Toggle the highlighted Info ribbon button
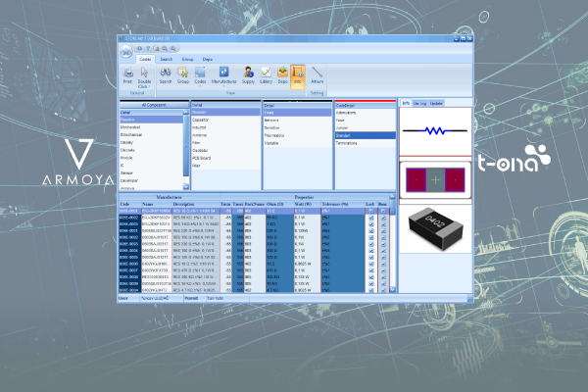The image size is (588, 392). (297, 76)
